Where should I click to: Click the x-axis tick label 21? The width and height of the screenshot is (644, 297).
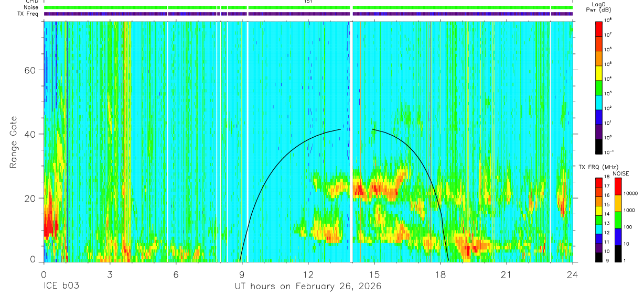click(507, 274)
